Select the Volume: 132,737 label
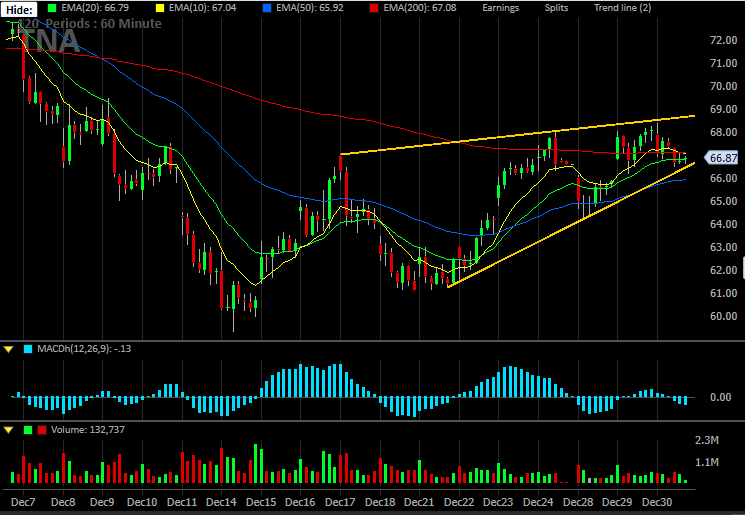The image size is (745, 515). tap(88, 429)
